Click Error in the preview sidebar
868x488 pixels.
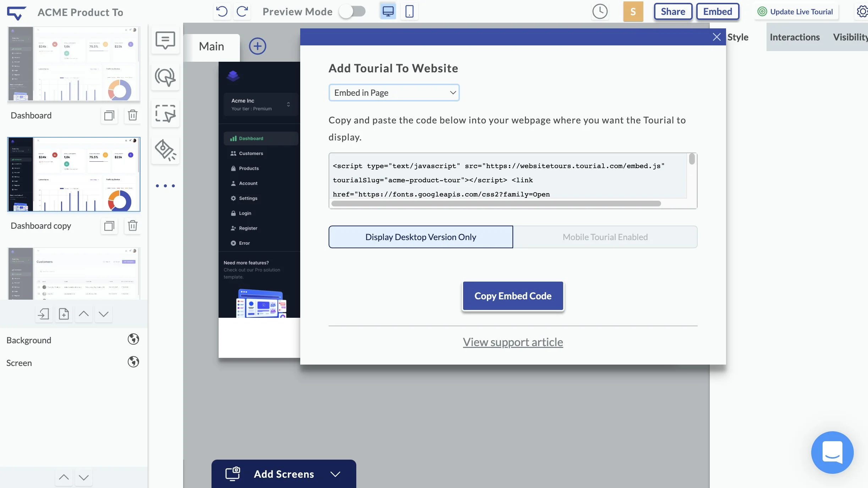point(244,243)
